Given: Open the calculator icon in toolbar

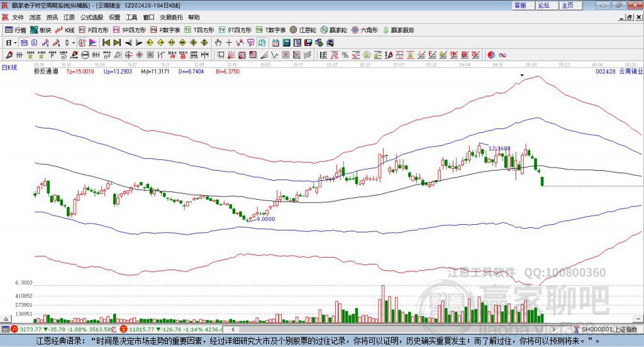Looking at the screenshot, I should (286, 43).
